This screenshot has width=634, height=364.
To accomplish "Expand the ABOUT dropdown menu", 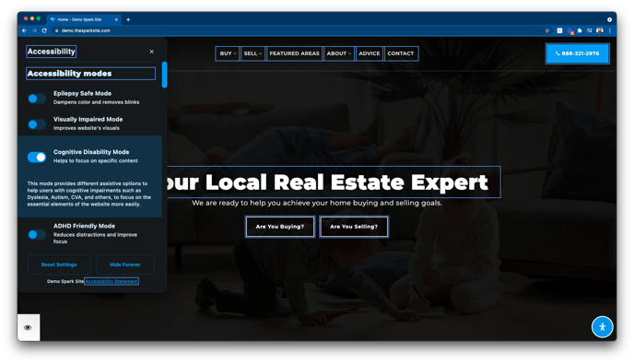I will [339, 53].
